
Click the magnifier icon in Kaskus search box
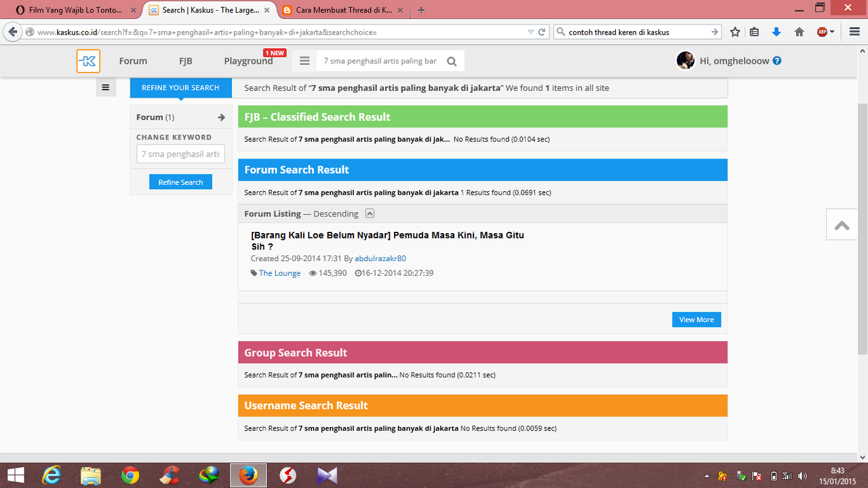point(452,61)
